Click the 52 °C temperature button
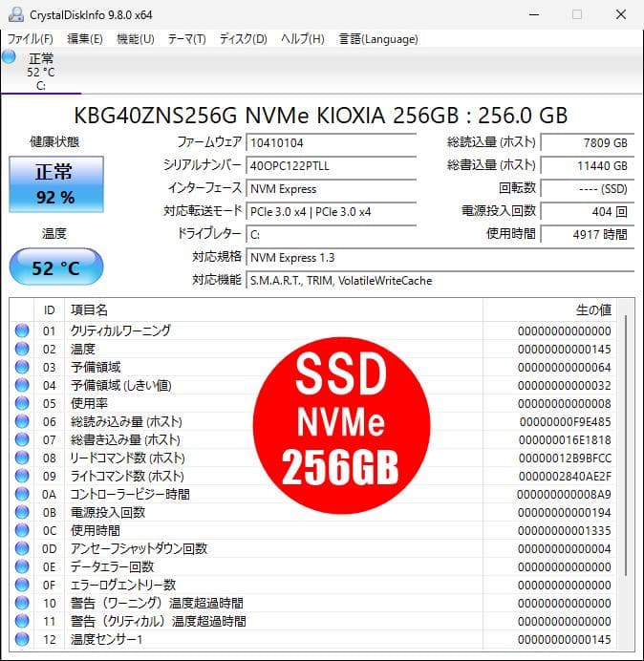This screenshot has width=644, height=661. coord(56,267)
